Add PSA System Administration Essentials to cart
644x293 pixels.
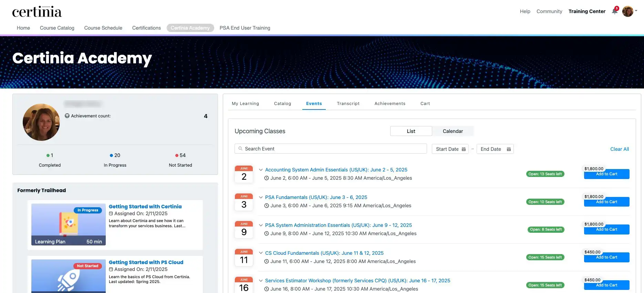point(606,230)
